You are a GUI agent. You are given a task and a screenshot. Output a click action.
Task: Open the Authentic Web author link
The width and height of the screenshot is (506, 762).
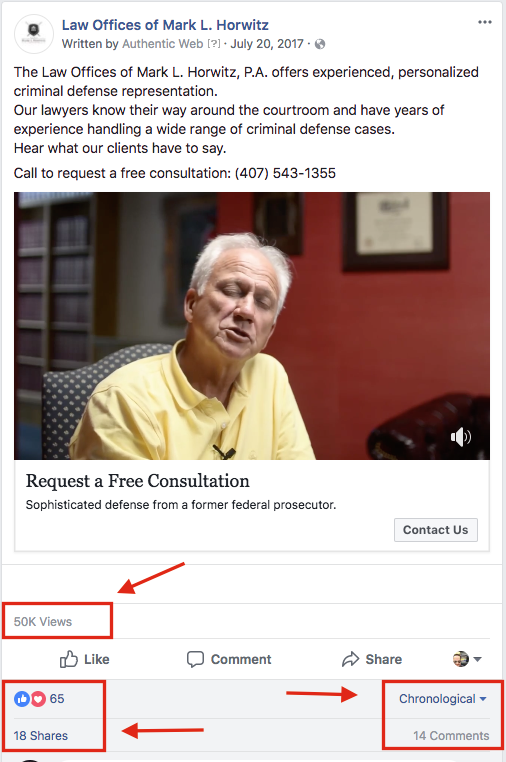coord(162,44)
